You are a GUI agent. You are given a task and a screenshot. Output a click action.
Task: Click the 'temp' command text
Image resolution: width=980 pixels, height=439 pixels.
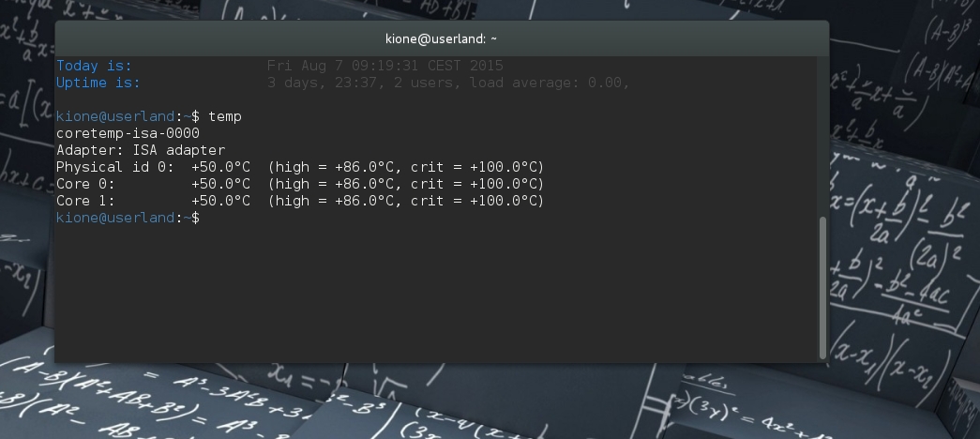[225, 116]
